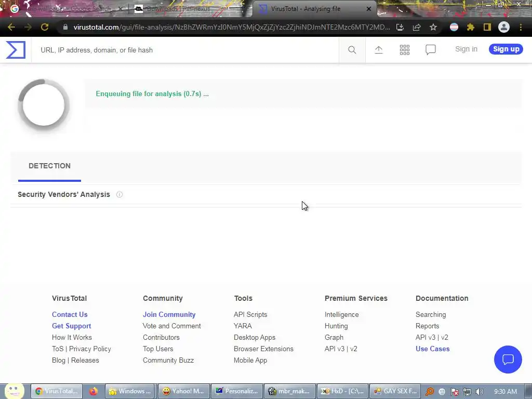The height and width of the screenshot is (399, 532).
Task: Open the apps grid icon
Action: coord(404,50)
